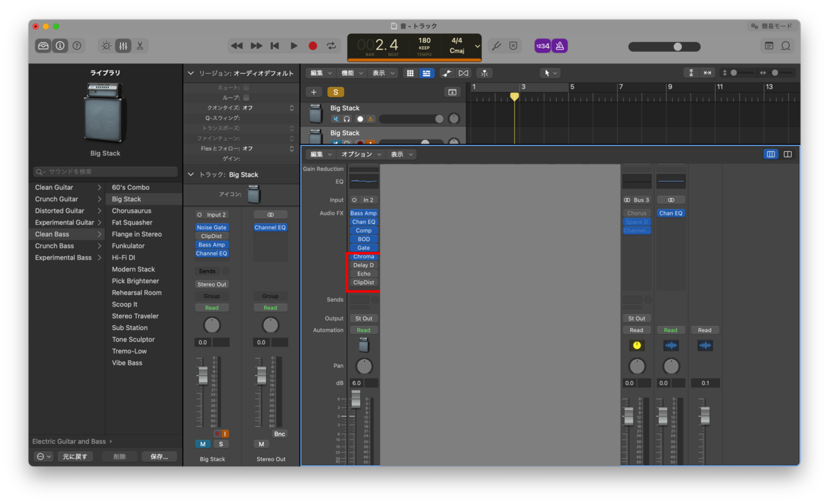The image size is (829, 504).
Task: Click the Catch Playhead icon
Action: click(x=484, y=73)
